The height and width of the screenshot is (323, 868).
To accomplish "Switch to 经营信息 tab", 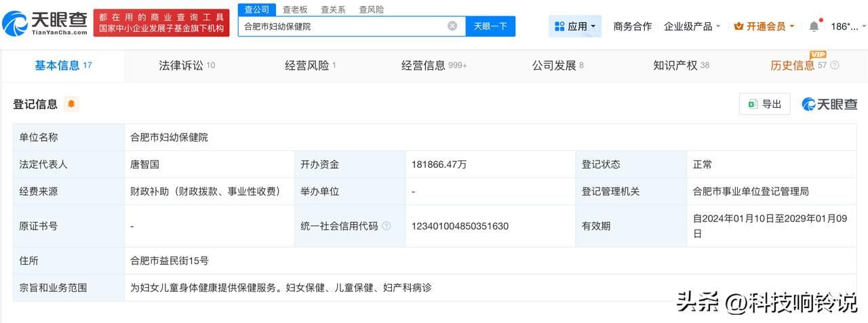I will pyautogui.click(x=434, y=66).
